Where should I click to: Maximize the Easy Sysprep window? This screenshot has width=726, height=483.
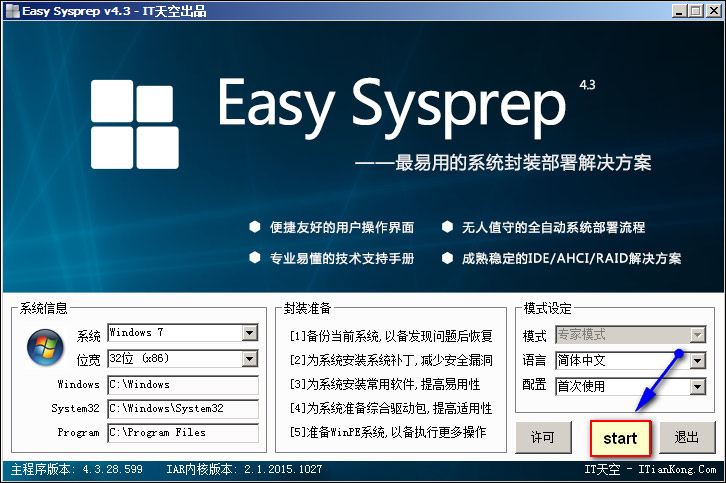[695, 11]
